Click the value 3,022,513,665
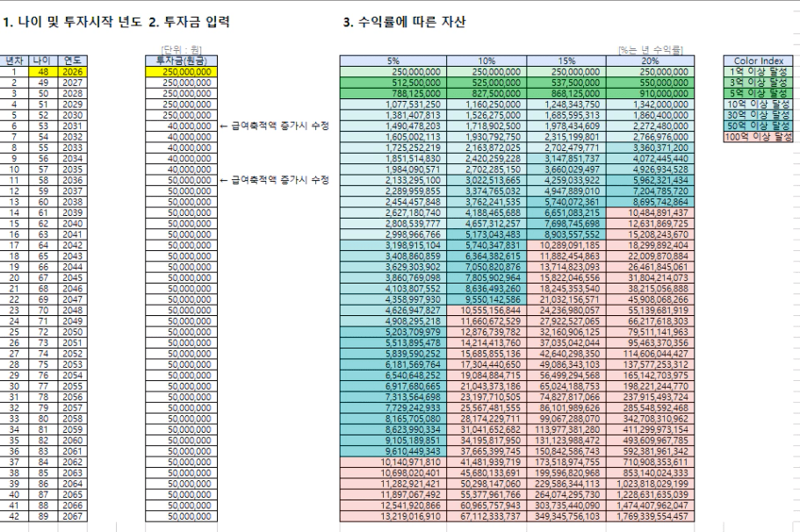This screenshot has width=800, height=532. [x=486, y=180]
